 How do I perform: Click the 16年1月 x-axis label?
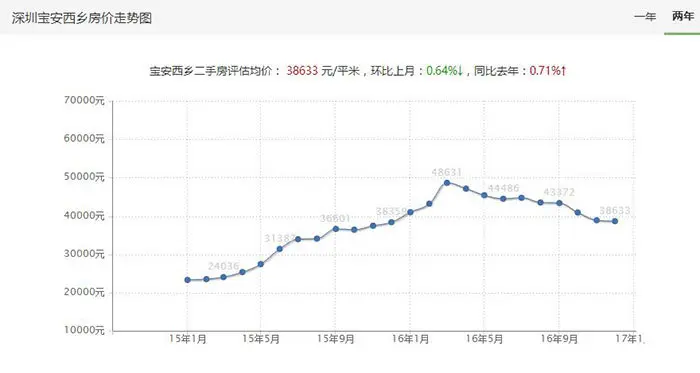(x=410, y=339)
